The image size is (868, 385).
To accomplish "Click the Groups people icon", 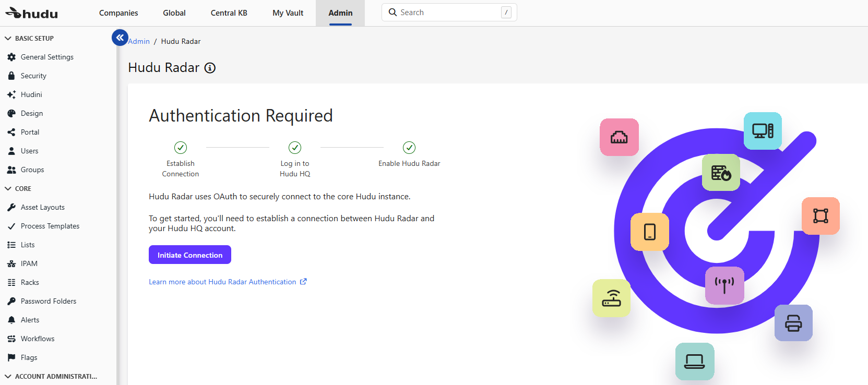I will (x=11, y=170).
